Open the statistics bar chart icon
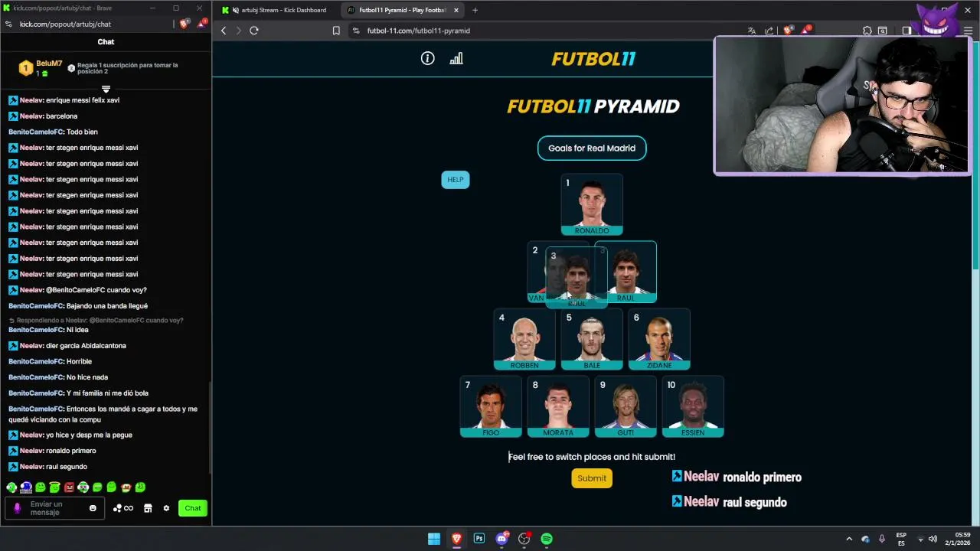 [x=456, y=58]
